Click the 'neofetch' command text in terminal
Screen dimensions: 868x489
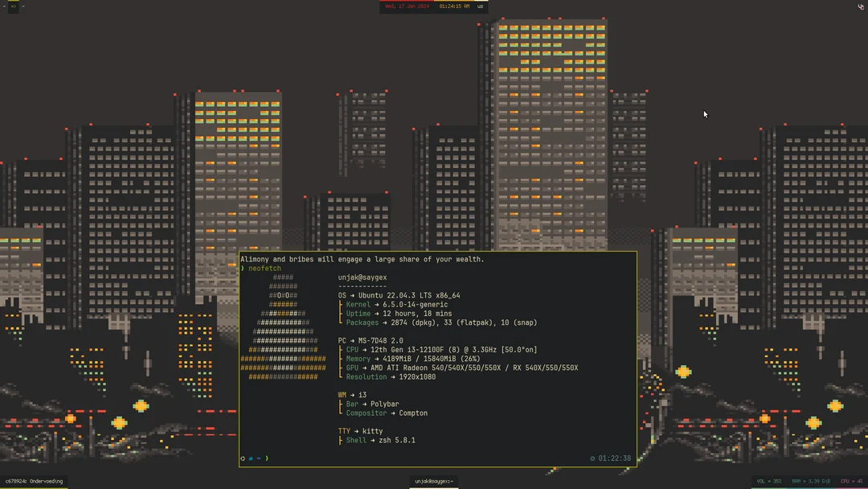click(264, 268)
